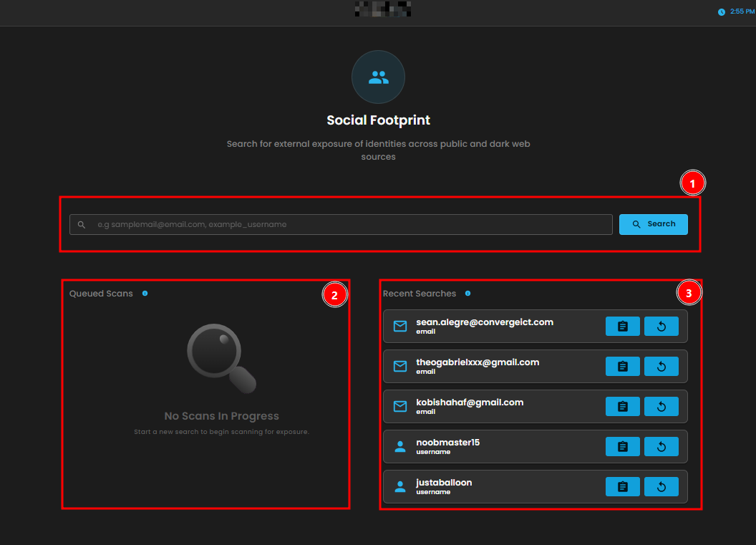Click the Recent Searches info icon

pos(467,294)
